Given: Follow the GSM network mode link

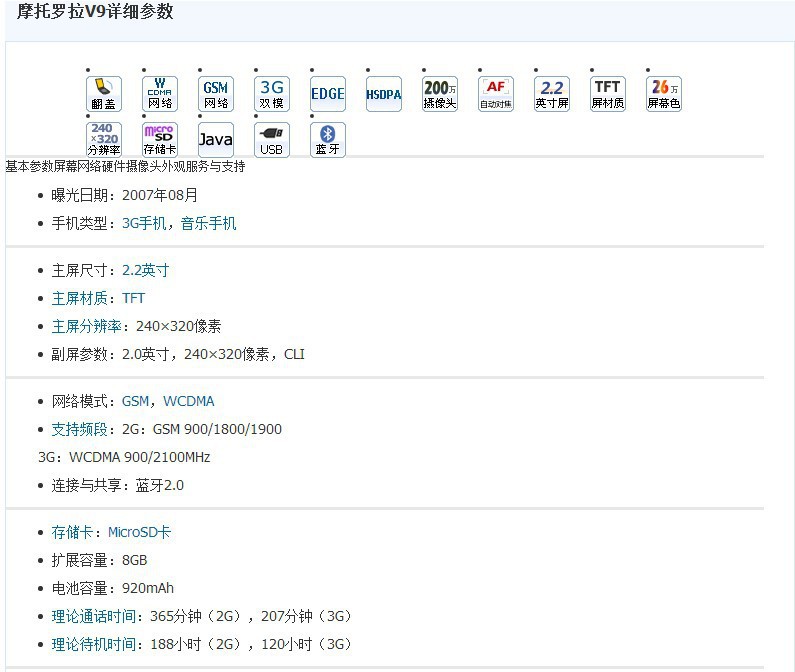Looking at the screenshot, I should point(135,401).
